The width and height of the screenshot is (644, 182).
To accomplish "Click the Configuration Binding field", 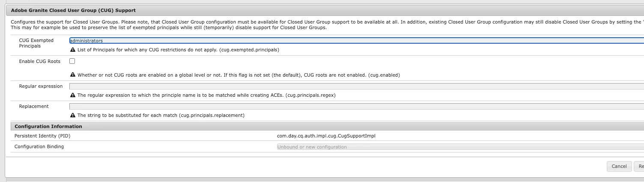I will pyautogui.click(x=460, y=147).
